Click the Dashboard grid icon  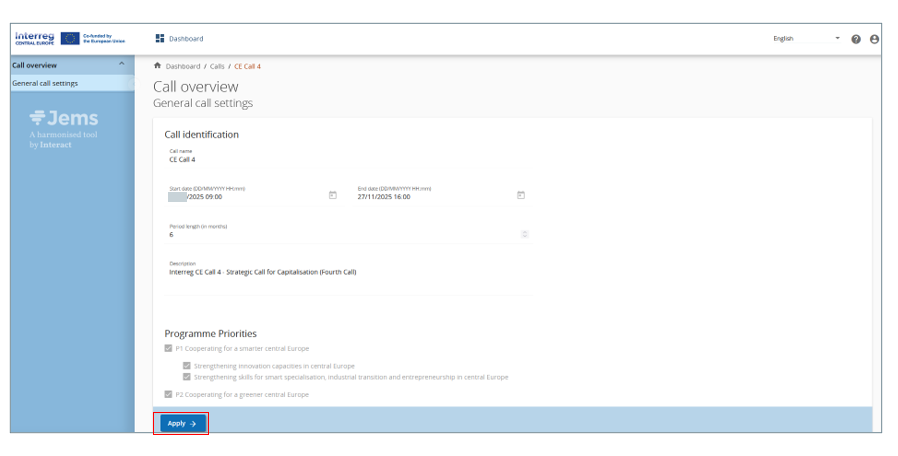[160, 38]
